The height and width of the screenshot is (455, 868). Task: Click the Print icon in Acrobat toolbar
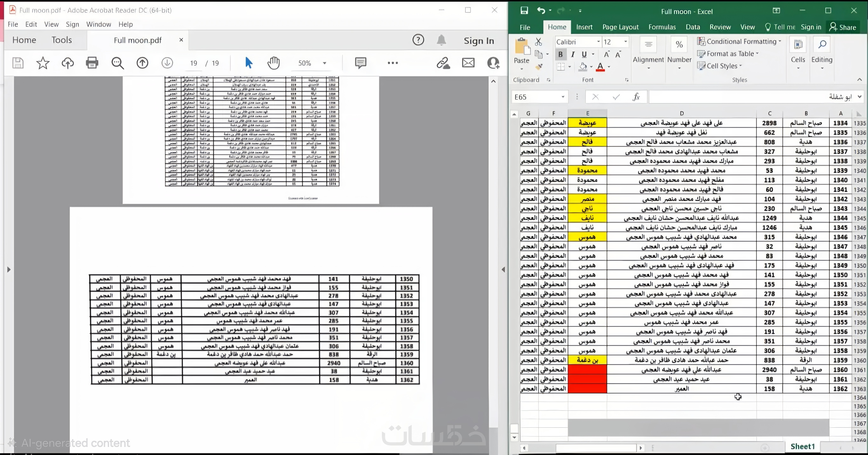point(92,63)
